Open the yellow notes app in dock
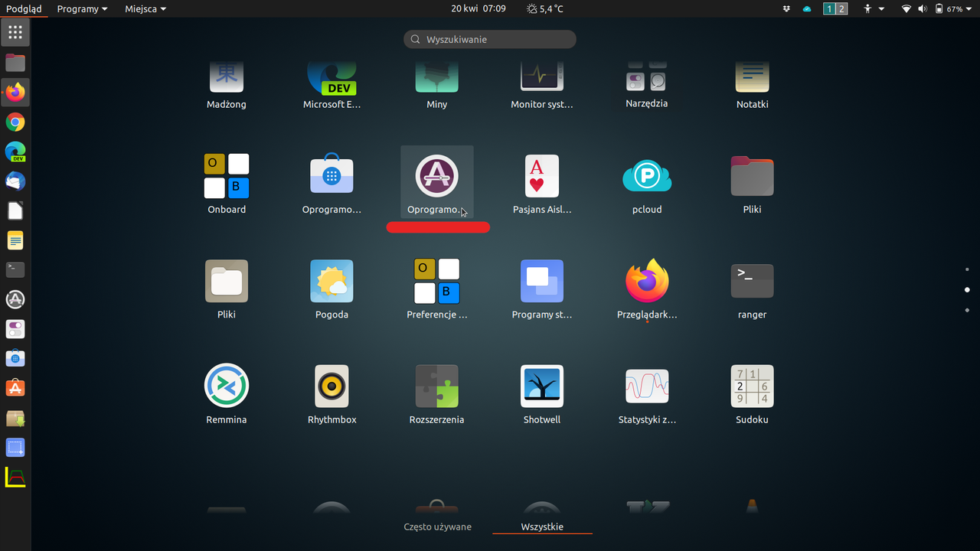 15,240
